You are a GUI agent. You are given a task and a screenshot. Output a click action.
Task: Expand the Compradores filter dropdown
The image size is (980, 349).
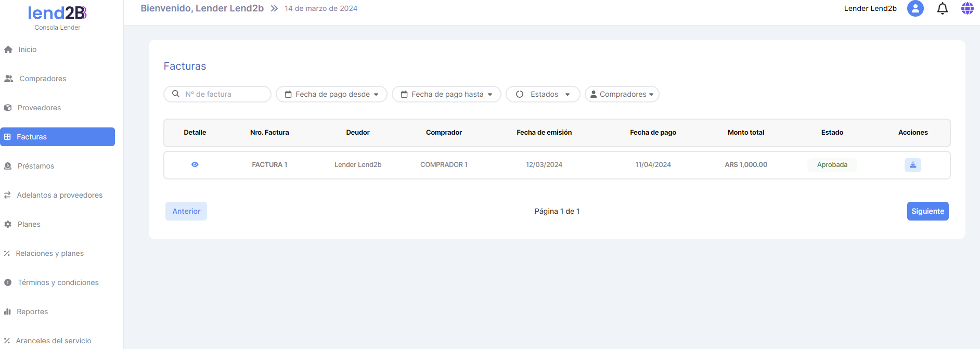pyautogui.click(x=622, y=94)
